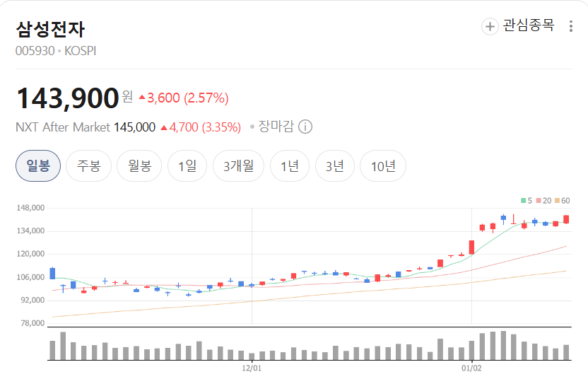The image size is (588, 379).
Task: Show the 10년 ten-year chart
Action: coord(383,166)
